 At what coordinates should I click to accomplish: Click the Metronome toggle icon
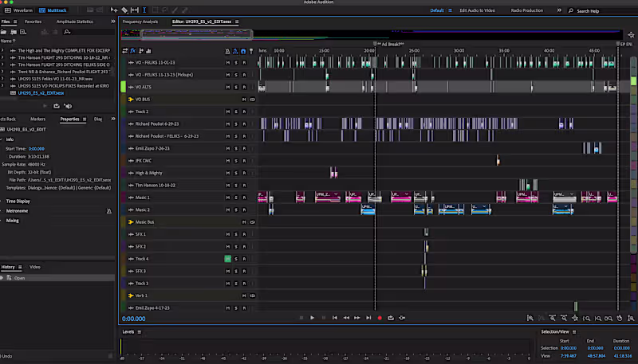pos(108,211)
